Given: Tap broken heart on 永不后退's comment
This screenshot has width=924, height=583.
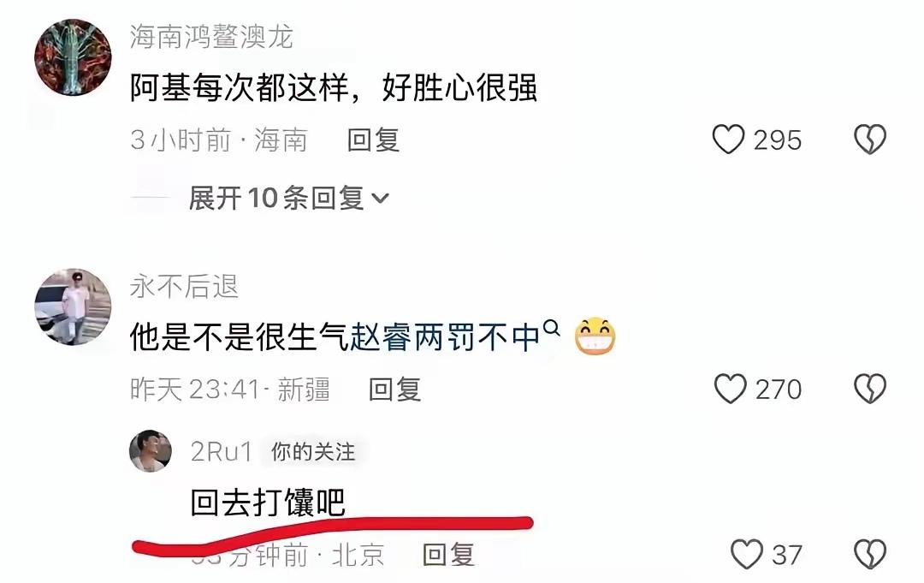Looking at the screenshot, I should (x=870, y=389).
